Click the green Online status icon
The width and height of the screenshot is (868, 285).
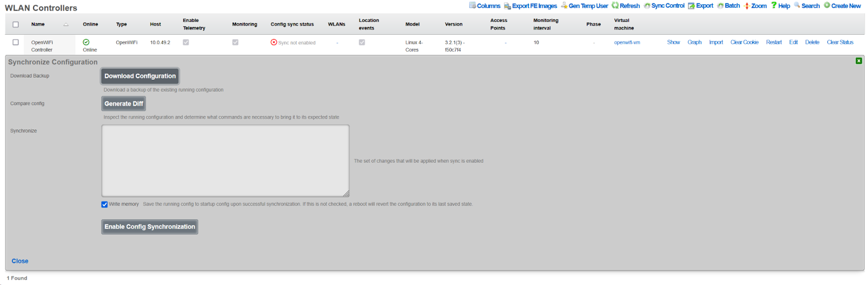tap(86, 42)
